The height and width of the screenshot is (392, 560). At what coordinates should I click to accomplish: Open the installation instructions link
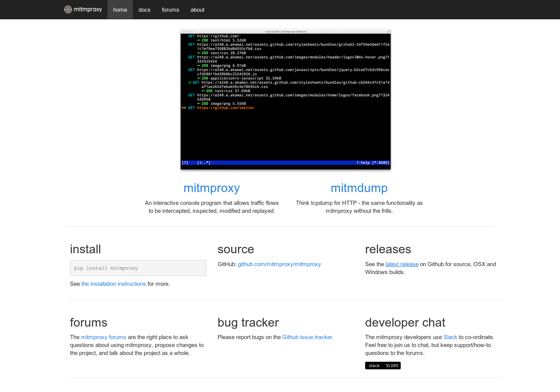pyautogui.click(x=113, y=284)
